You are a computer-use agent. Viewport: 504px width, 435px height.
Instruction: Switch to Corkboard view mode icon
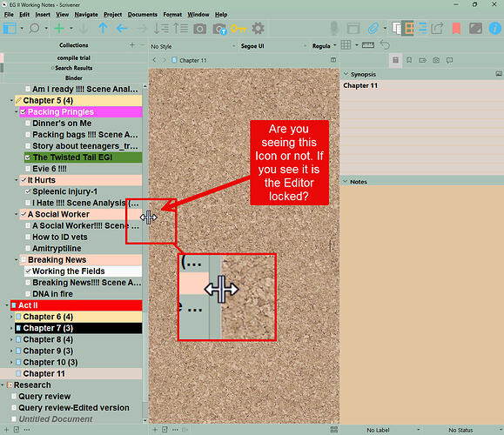pos(409,29)
